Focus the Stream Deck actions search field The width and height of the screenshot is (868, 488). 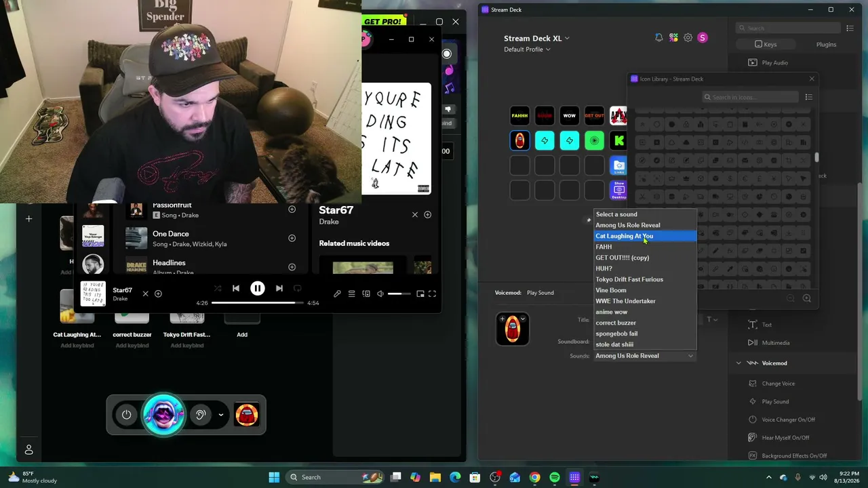(788, 28)
